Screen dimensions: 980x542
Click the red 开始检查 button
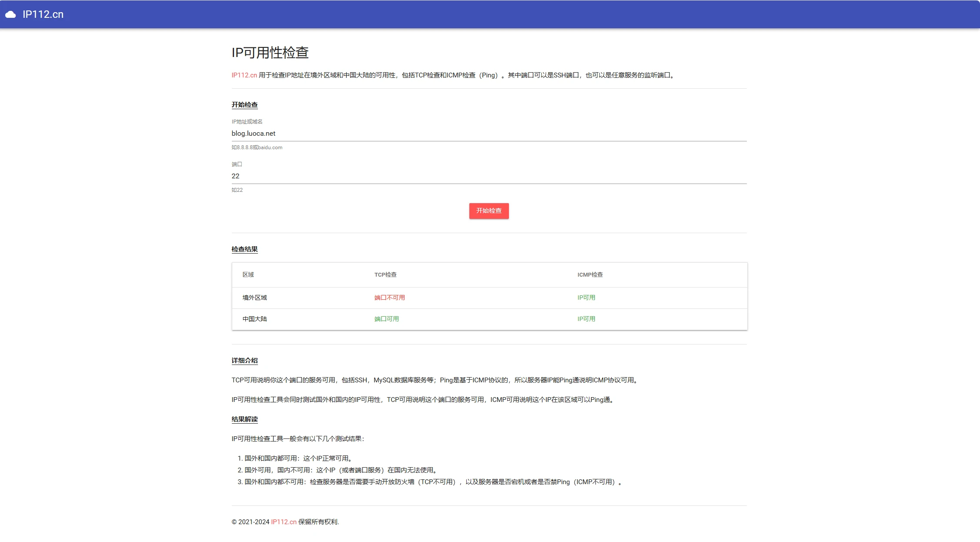[489, 211]
